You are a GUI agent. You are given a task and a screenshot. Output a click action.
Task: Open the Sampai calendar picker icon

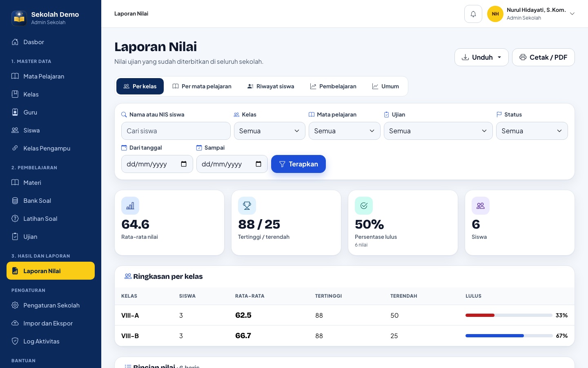coord(258,164)
